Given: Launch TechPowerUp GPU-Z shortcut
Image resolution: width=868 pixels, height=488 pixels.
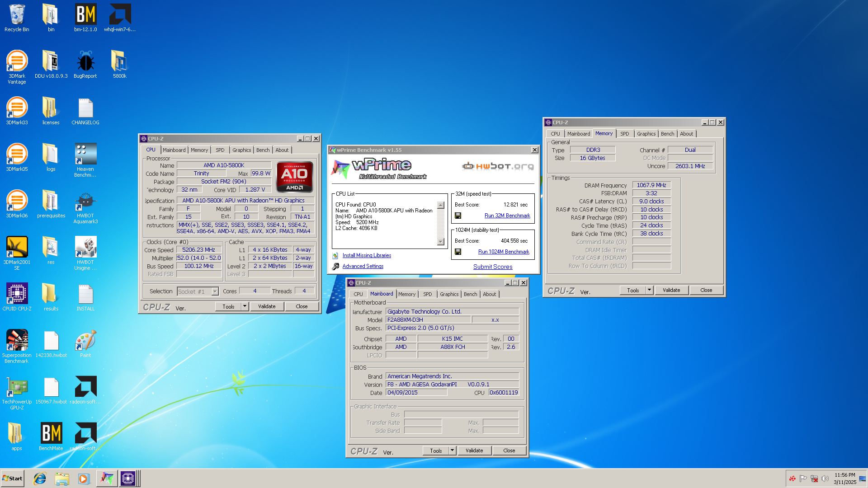Looking at the screenshot, I should [x=17, y=393].
